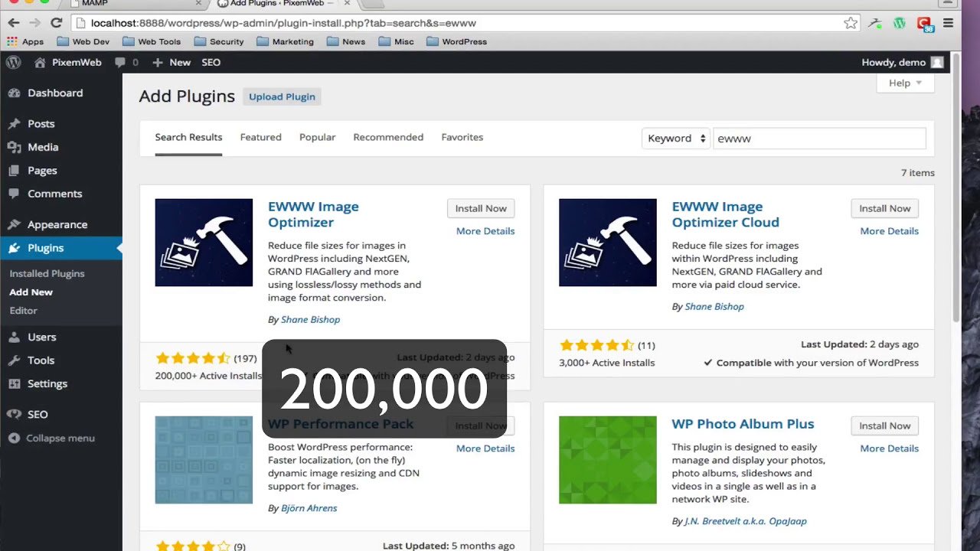Click the WordPress extension icon in toolbar
Viewport: 980px width, 551px height.
900,23
